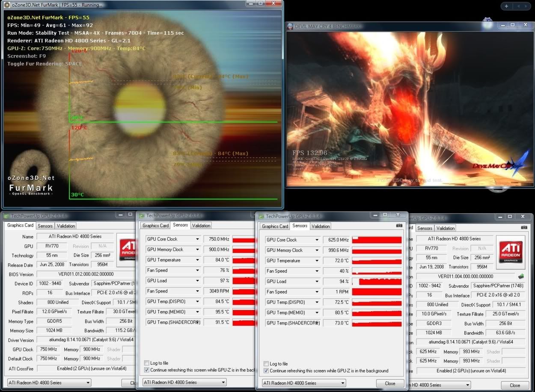Enable Log to file in 750.0 MHz GPU-Z window
The image size is (535, 392).
[x=147, y=363]
